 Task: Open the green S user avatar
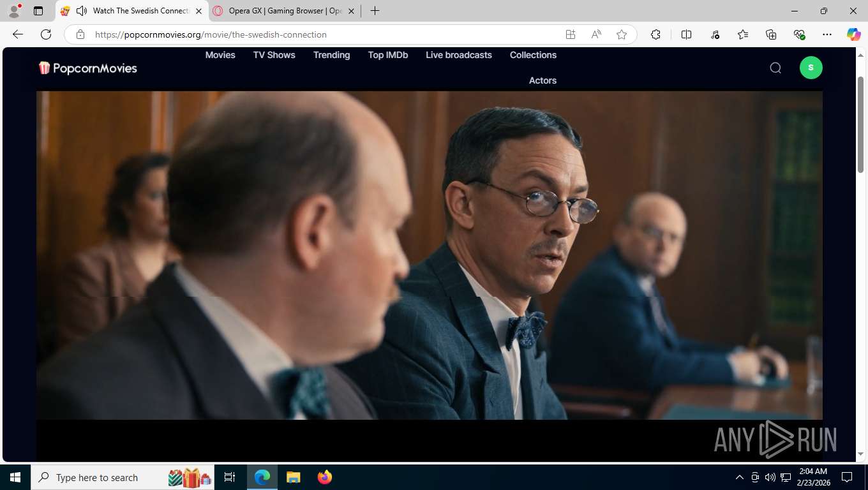pos(811,68)
